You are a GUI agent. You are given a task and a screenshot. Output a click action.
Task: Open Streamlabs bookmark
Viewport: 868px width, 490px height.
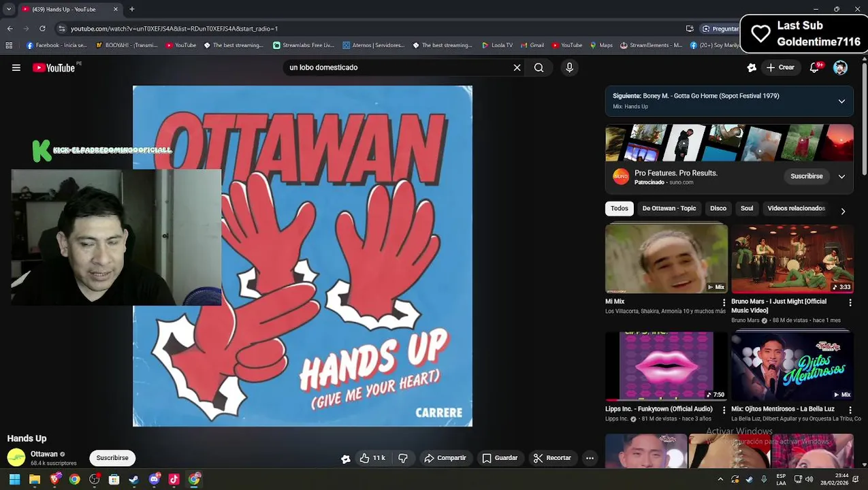304,46
